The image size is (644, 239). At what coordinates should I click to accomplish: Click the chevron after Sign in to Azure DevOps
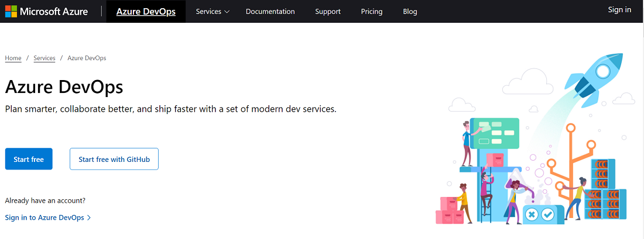89,217
